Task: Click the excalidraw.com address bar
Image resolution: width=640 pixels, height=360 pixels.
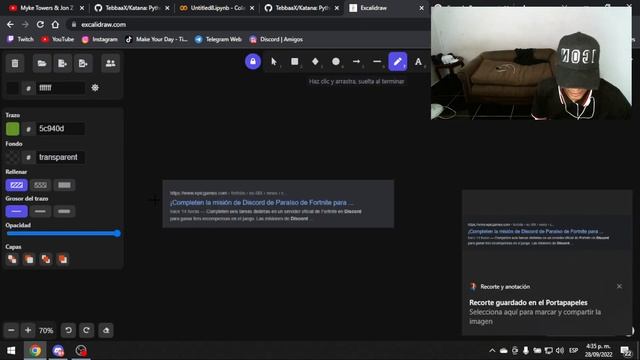Action: click(x=249, y=24)
